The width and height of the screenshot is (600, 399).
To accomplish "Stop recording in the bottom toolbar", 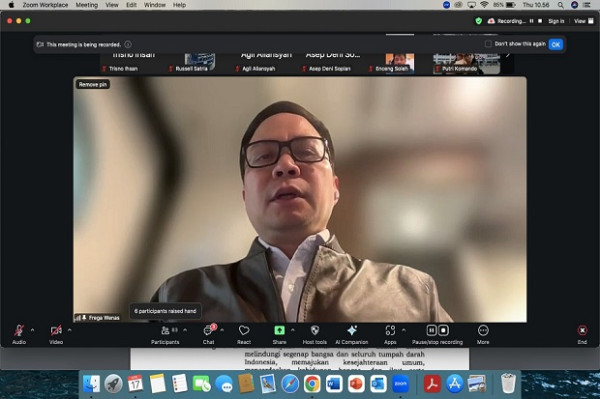I will pos(443,330).
